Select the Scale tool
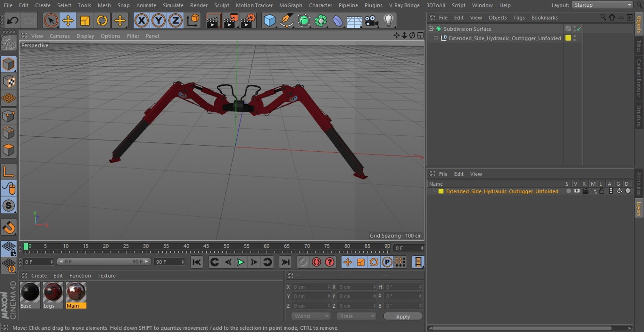This screenshot has height=332, width=644. coord(85,21)
